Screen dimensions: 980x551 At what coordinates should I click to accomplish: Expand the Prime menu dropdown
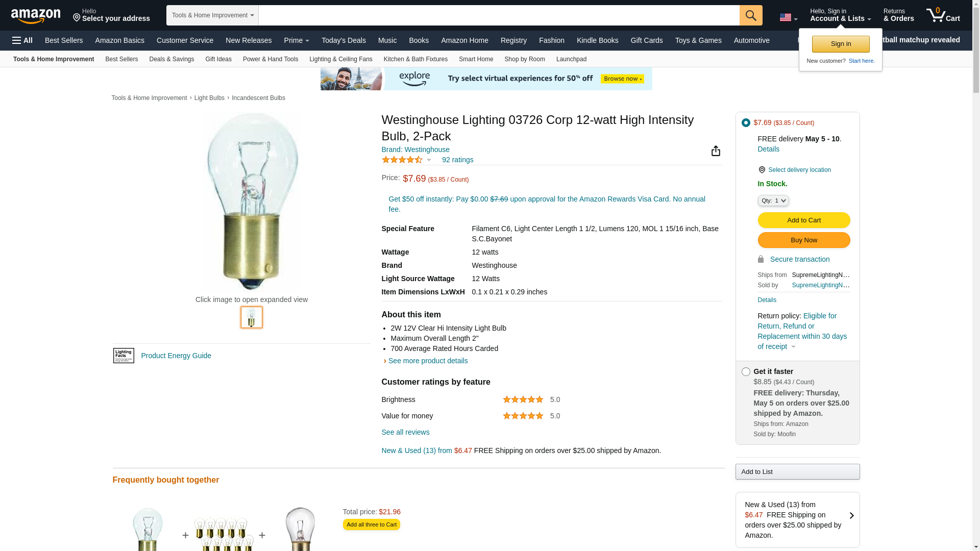297,40
